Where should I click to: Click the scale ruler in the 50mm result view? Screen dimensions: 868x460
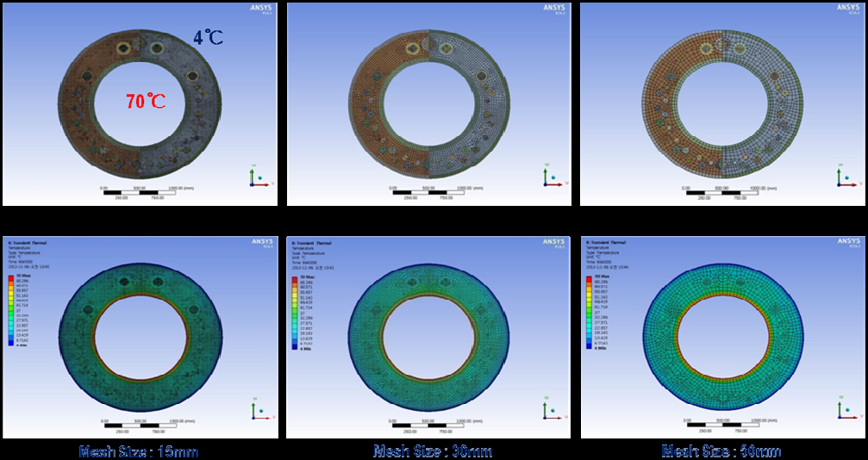tap(724, 424)
